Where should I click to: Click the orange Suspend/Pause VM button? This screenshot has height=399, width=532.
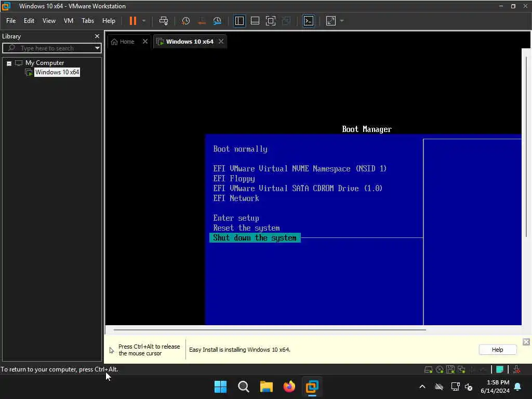(132, 21)
